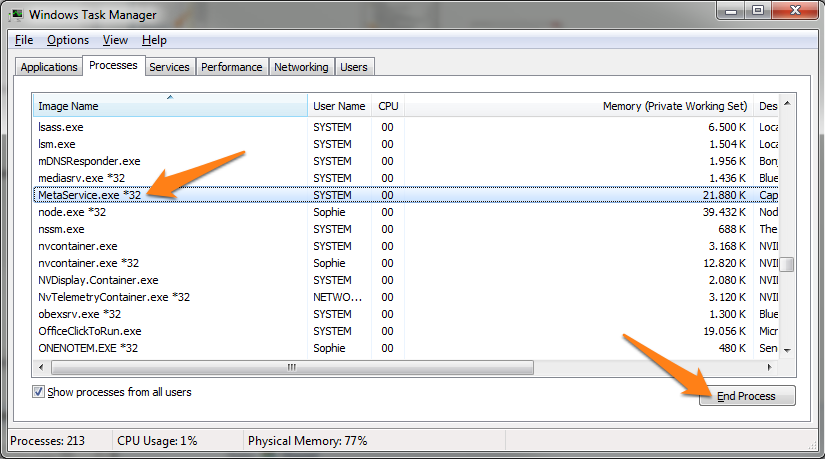This screenshot has width=825, height=459.
Task: Select mDNSResponder.exe in the list
Action: pyautogui.click(x=405, y=161)
